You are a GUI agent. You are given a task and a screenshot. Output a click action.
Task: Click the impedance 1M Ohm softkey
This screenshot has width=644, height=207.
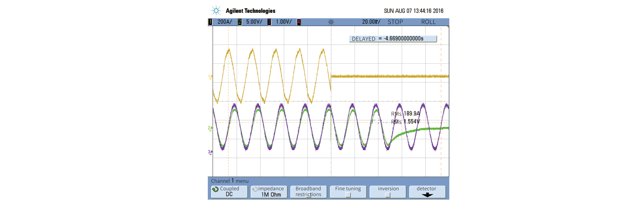pyautogui.click(x=269, y=192)
